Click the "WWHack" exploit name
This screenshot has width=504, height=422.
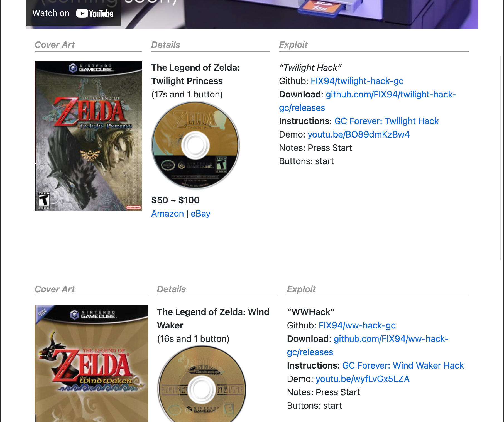tap(311, 312)
